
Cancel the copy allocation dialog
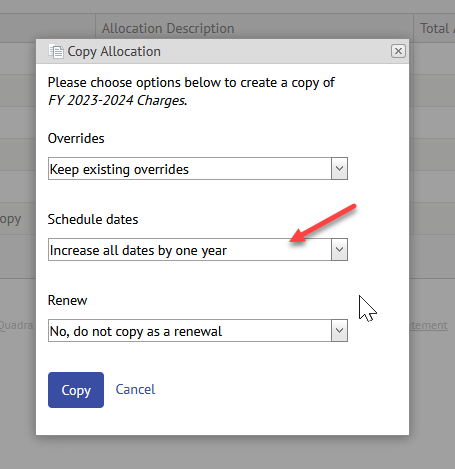click(135, 389)
